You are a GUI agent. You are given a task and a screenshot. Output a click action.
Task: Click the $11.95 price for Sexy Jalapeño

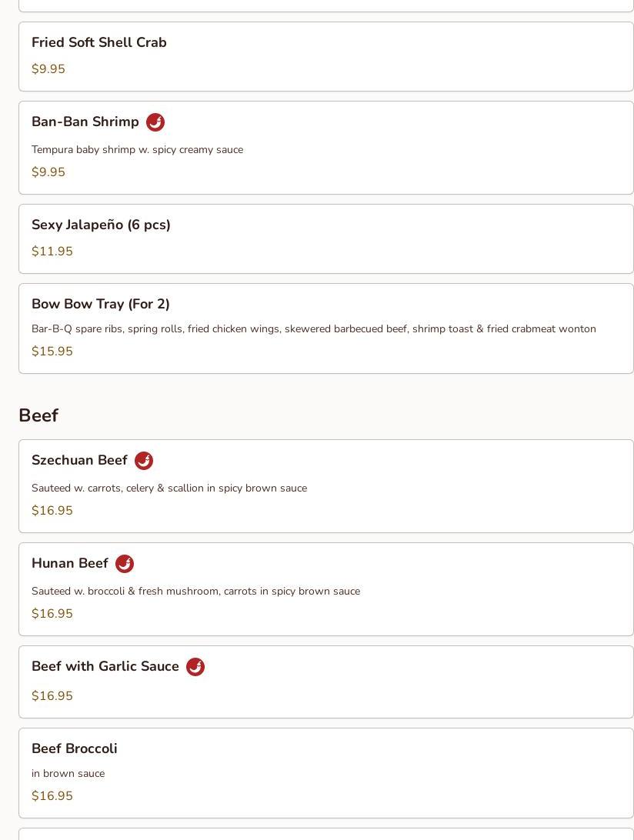tap(52, 252)
